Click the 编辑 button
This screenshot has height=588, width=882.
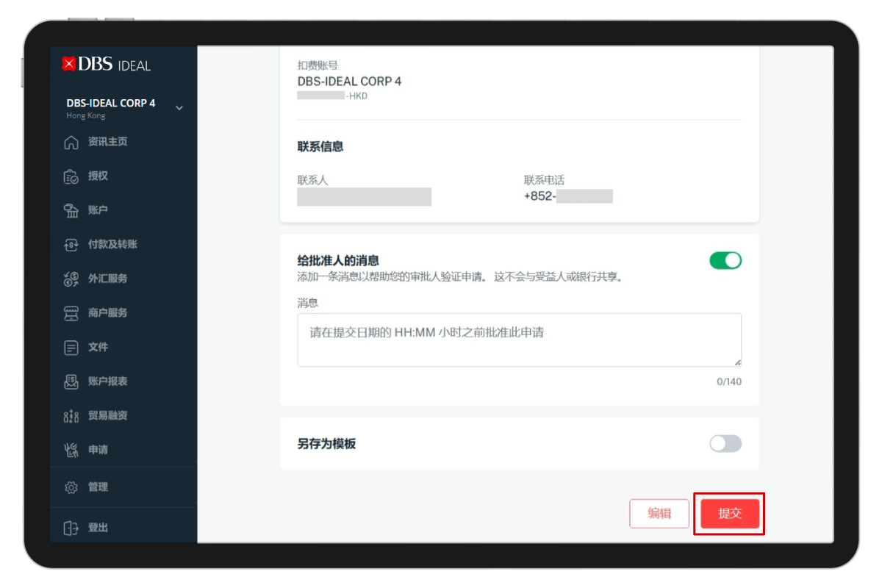659,514
